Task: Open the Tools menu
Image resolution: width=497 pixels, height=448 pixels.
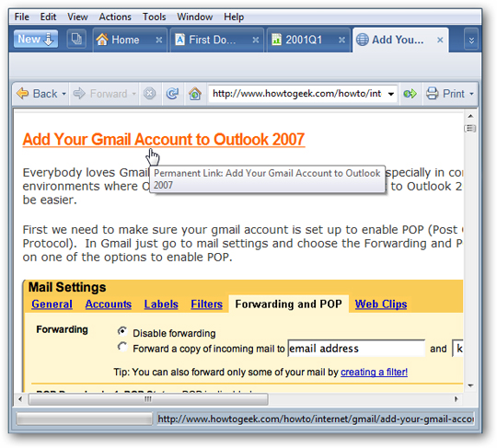Action: pos(154,17)
